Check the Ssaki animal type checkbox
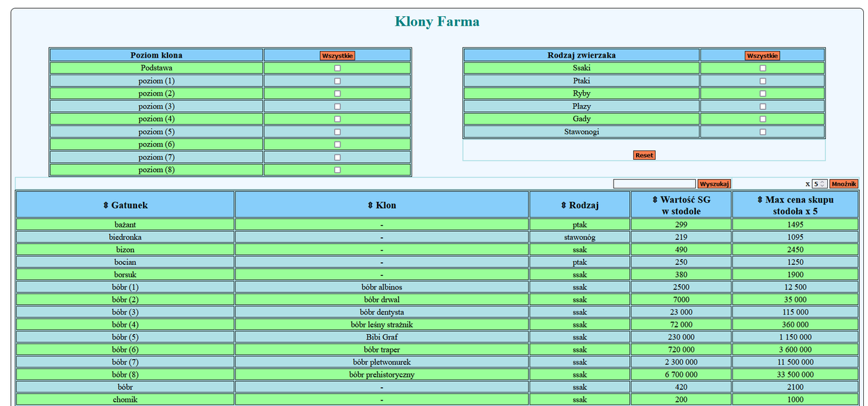Image resolution: width=868 pixels, height=406 pixels. coord(763,68)
